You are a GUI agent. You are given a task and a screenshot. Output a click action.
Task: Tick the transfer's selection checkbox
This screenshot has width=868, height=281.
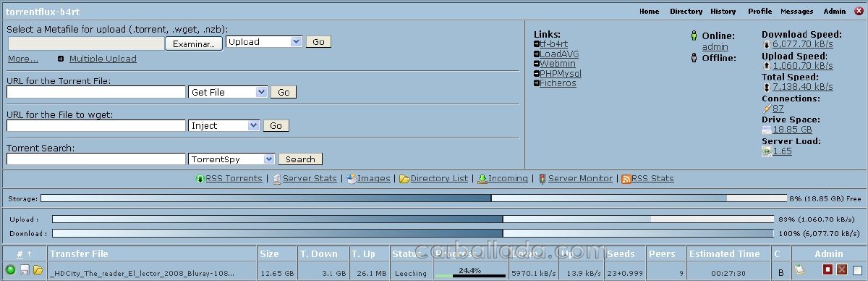[856, 270]
